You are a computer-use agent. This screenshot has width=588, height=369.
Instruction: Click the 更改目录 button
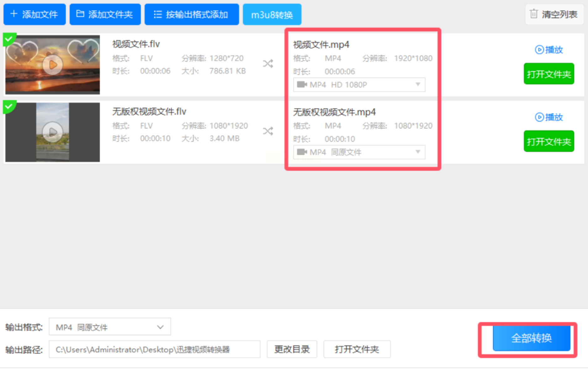(292, 349)
